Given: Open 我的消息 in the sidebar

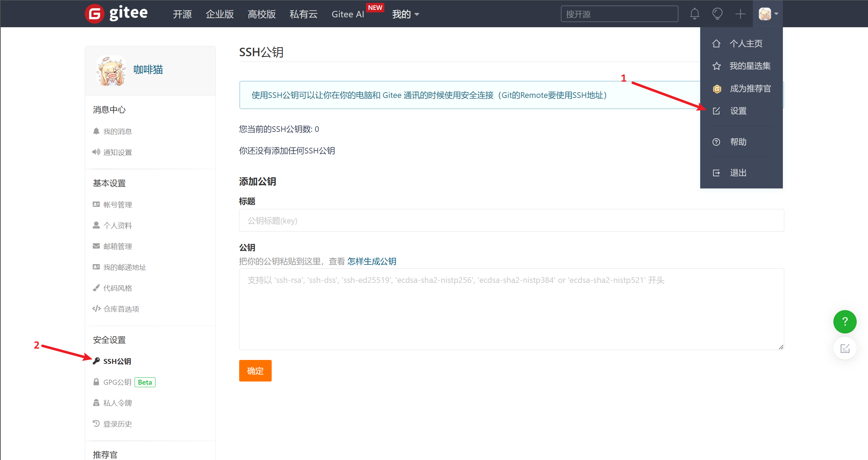Looking at the screenshot, I should [118, 132].
